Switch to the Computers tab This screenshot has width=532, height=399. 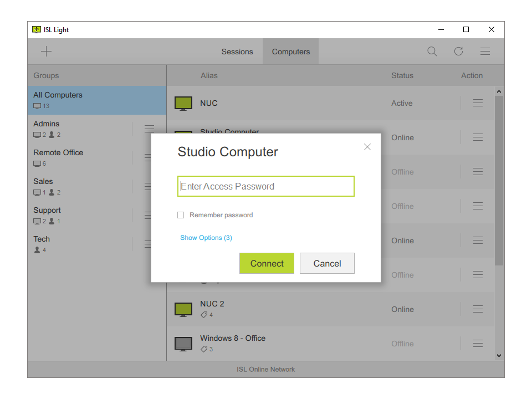coord(290,51)
